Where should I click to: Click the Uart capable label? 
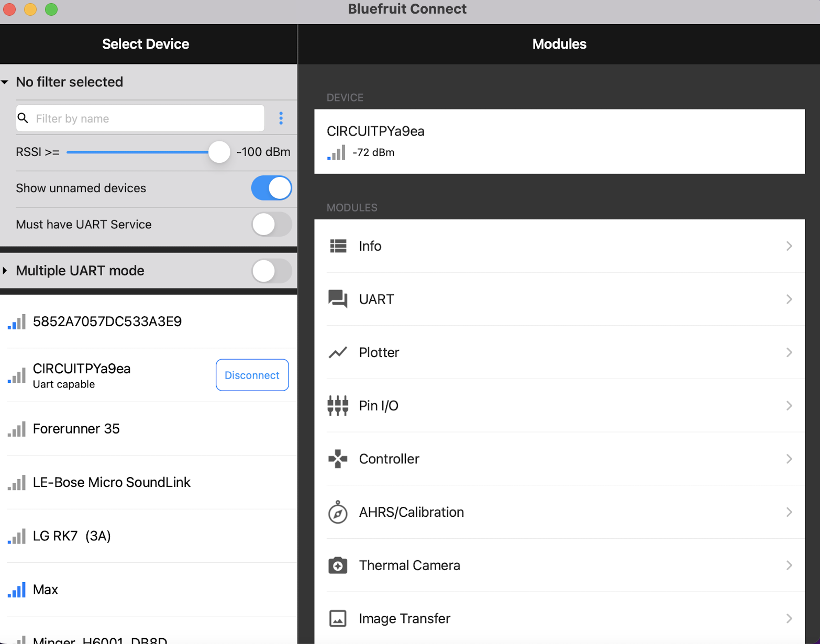pos(64,384)
